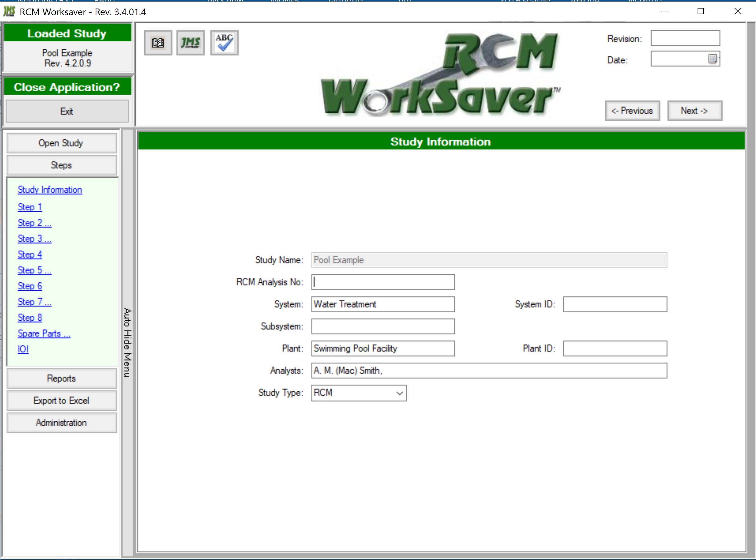Click the Open Study button
The height and width of the screenshot is (560, 756).
[x=62, y=143]
